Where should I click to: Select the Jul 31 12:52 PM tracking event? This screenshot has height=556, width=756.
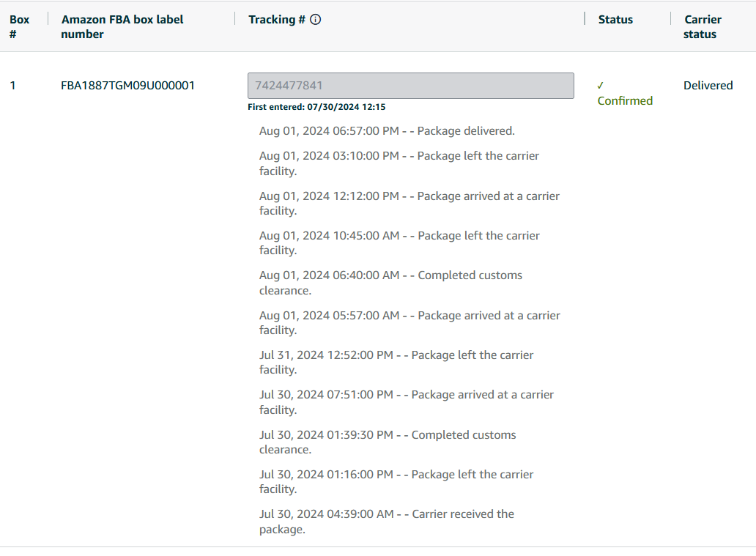coord(396,362)
